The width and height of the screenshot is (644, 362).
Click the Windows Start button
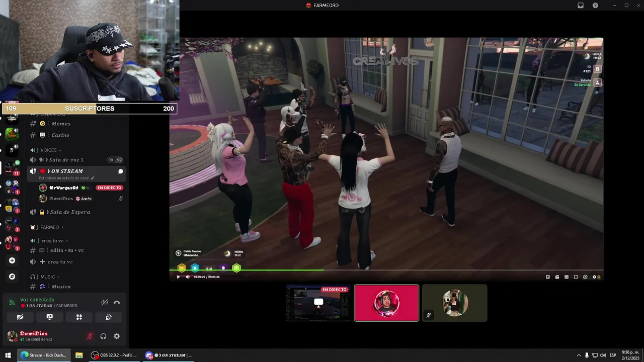click(8, 355)
